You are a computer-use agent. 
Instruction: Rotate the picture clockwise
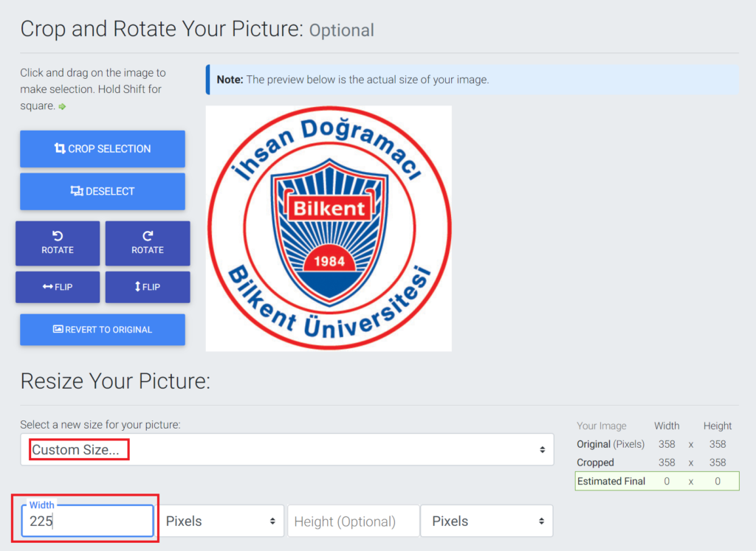(148, 243)
